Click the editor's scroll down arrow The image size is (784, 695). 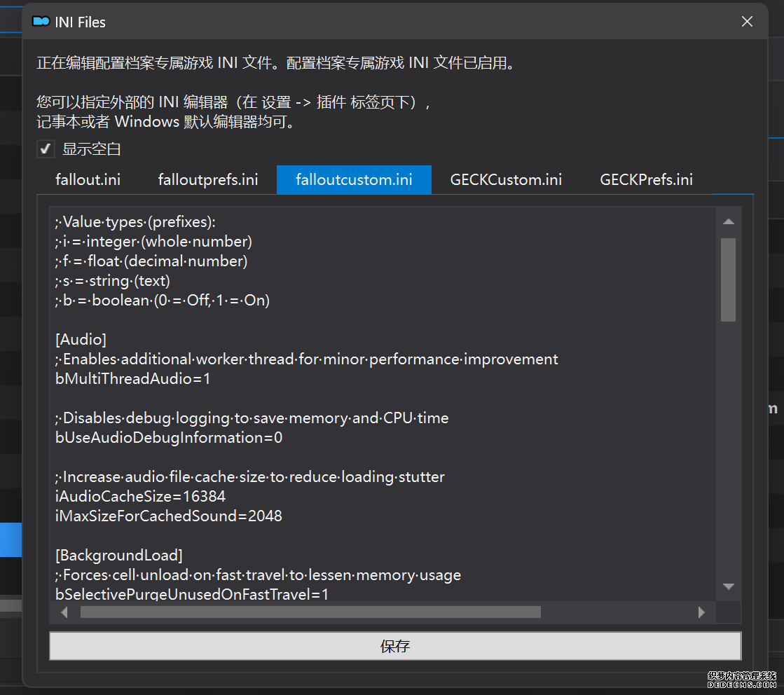click(x=728, y=586)
